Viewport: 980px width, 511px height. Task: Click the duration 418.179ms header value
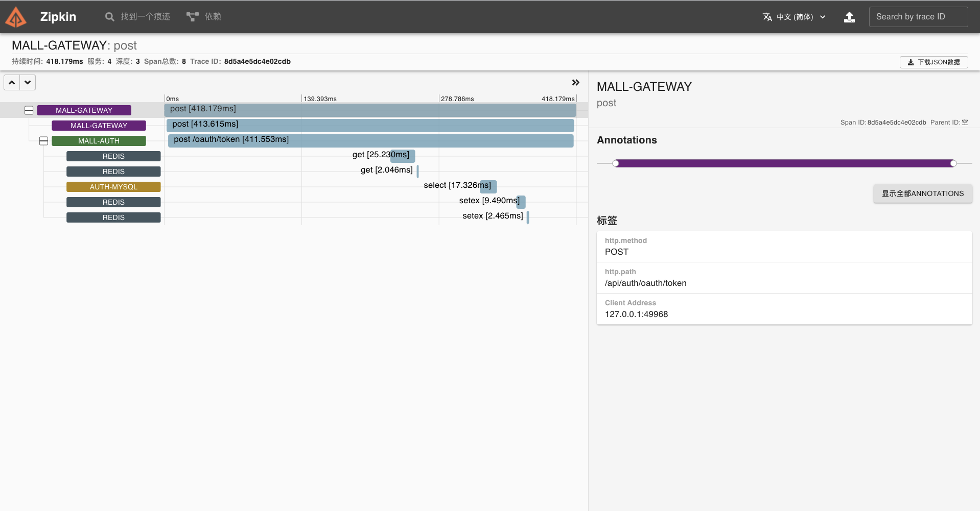click(64, 61)
